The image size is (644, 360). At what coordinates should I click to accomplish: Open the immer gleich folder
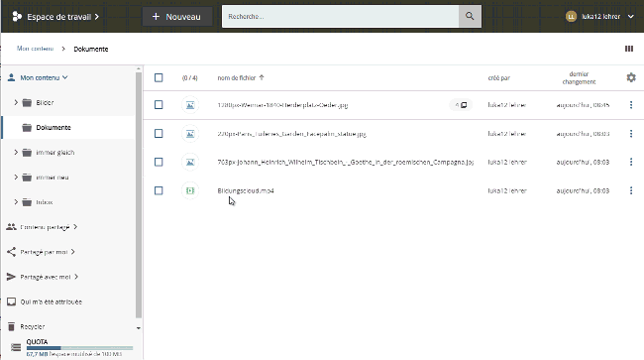pos(55,153)
